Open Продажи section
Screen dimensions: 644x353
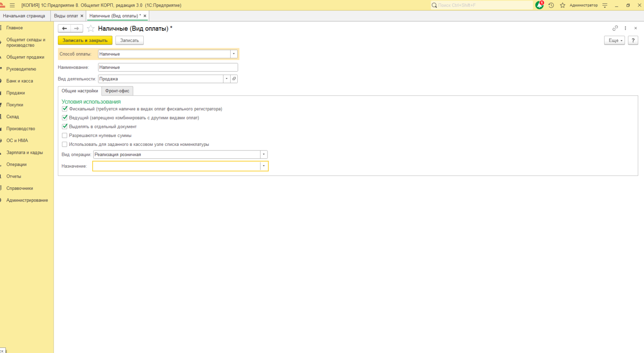[x=16, y=93]
